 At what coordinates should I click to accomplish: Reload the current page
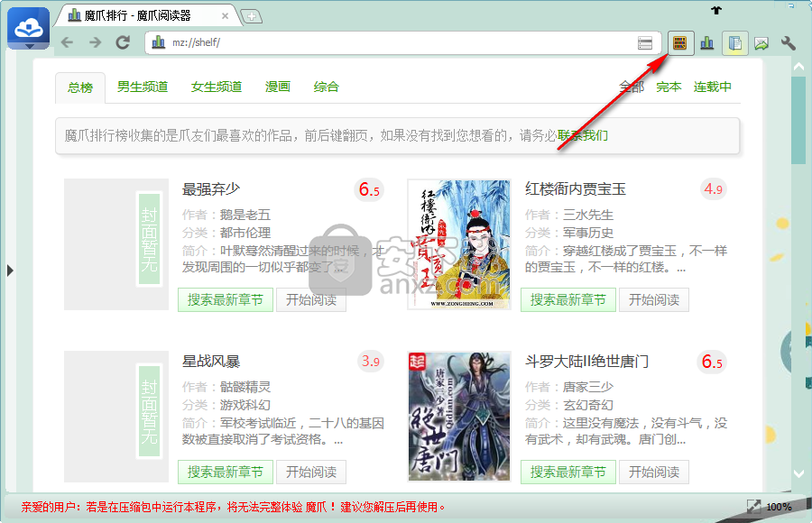pos(123,42)
